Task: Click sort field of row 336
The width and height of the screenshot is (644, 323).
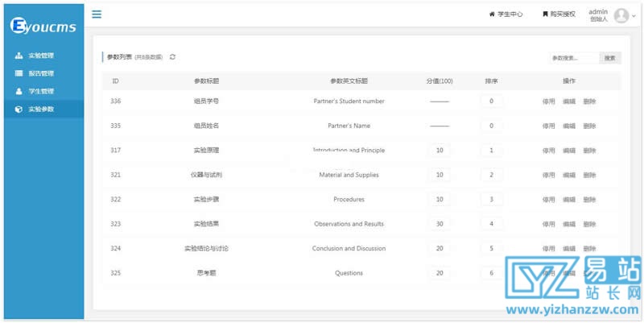Action: tap(492, 101)
